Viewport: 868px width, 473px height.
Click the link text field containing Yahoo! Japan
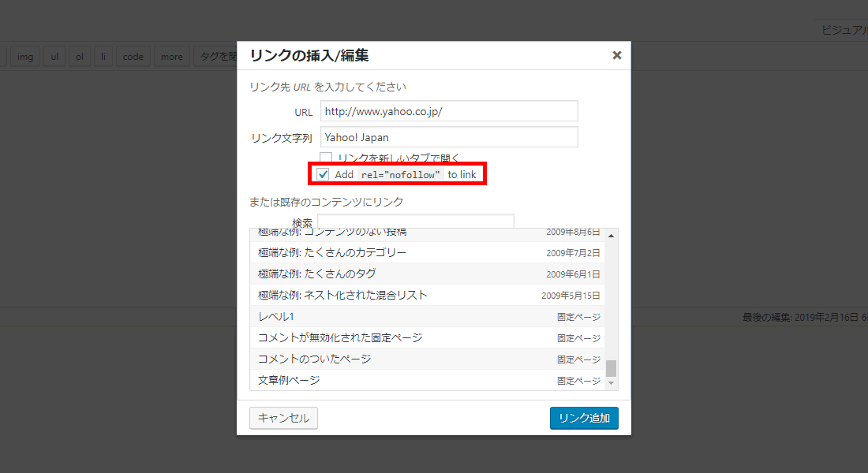click(449, 137)
